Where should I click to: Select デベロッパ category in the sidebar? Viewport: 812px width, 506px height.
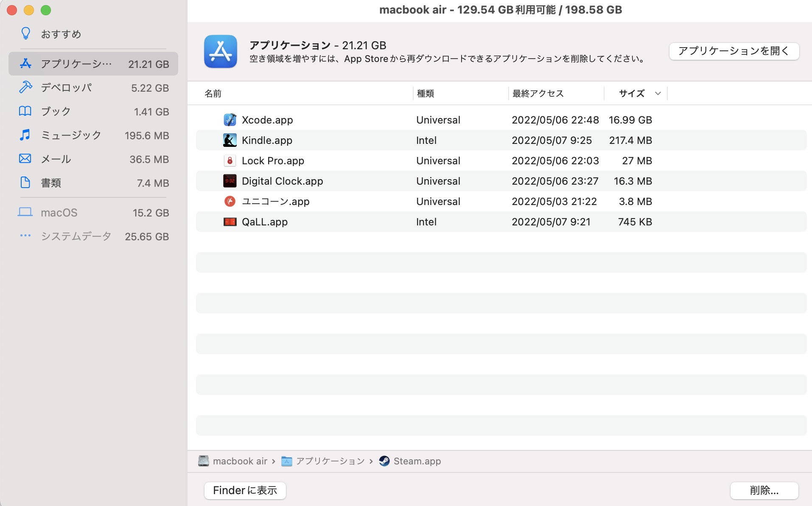(93, 87)
